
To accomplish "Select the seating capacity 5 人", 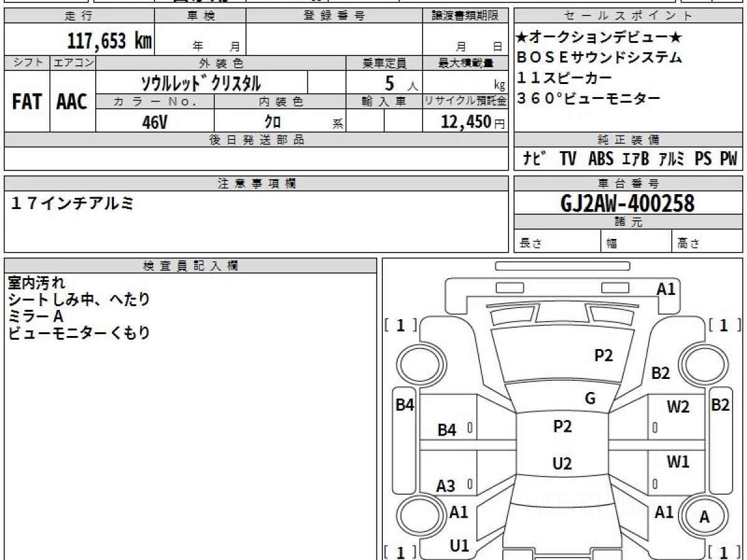I will (x=401, y=83).
